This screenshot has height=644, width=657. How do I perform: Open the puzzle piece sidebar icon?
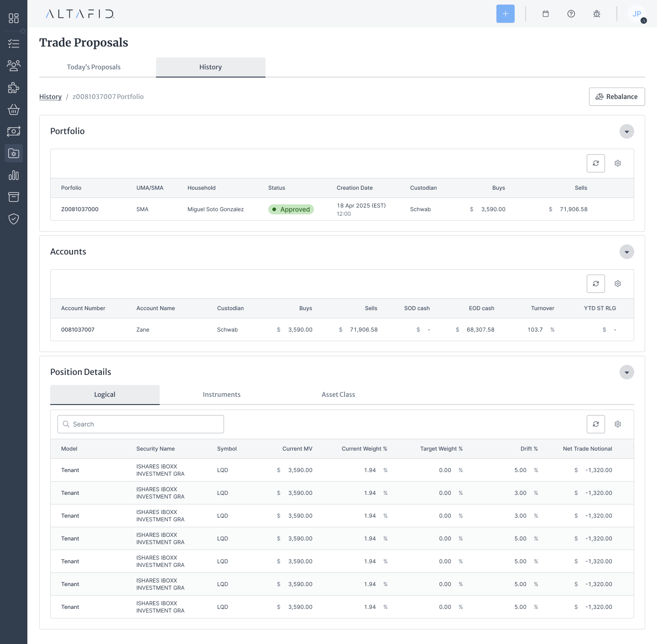14,88
